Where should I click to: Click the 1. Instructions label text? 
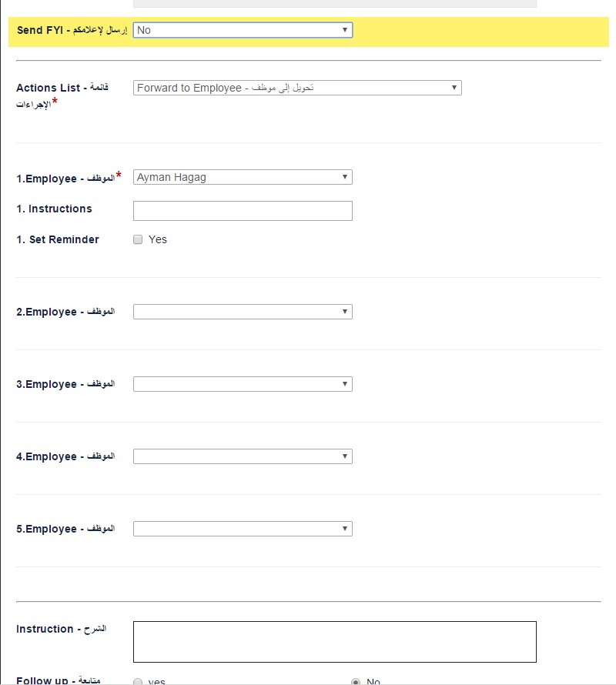pos(54,209)
